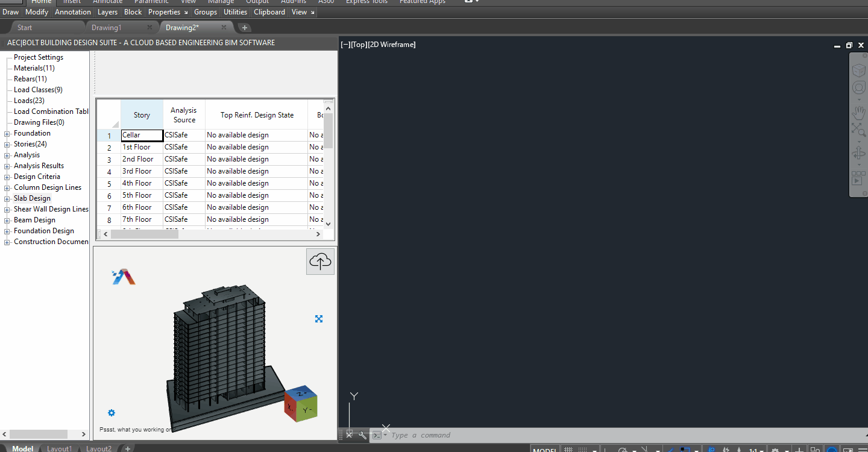Open the Layout1 tab
The width and height of the screenshot is (868, 452).
tap(60, 448)
